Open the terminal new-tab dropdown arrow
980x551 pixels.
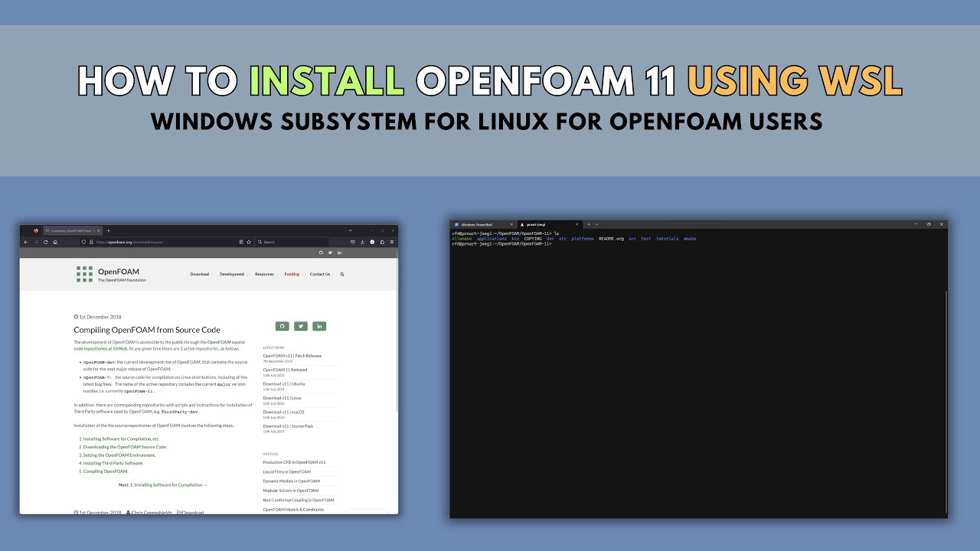[x=597, y=224]
